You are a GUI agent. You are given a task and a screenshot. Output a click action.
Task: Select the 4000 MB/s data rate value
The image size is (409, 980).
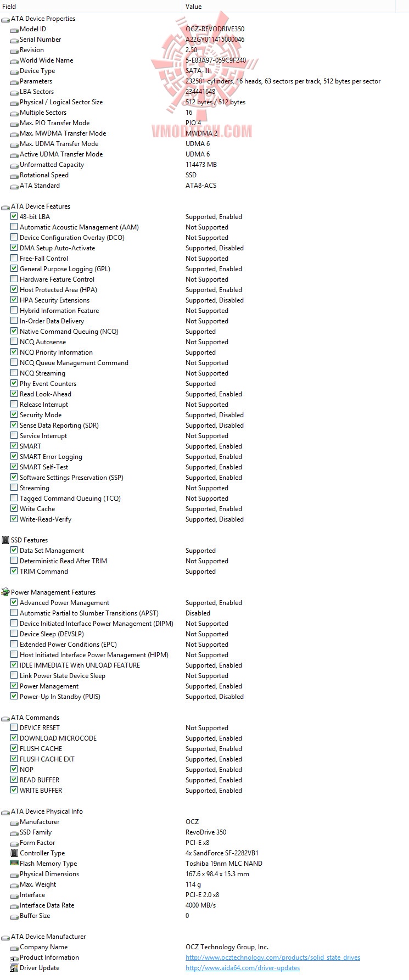tap(200, 905)
